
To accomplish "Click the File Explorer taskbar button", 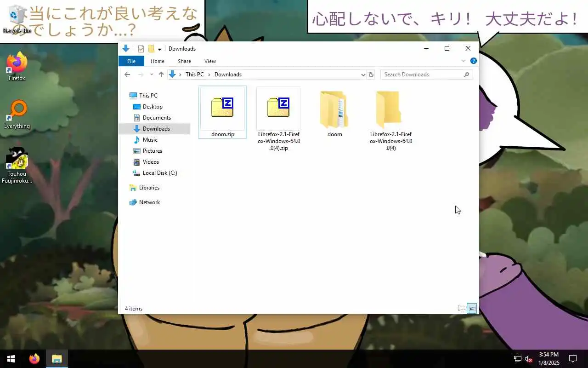I will coord(57,359).
